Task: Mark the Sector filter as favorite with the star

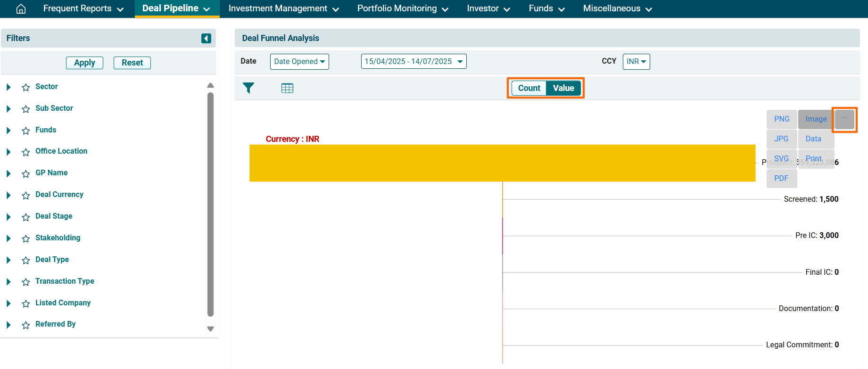Action: pyautogui.click(x=26, y=87)
